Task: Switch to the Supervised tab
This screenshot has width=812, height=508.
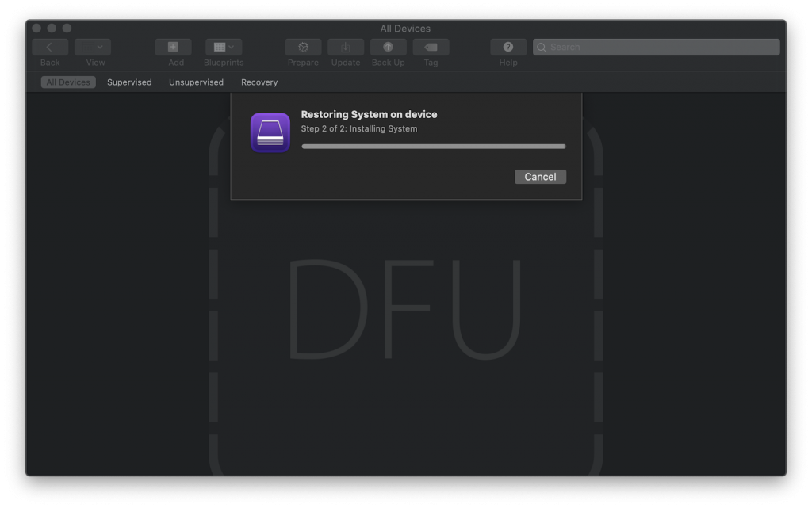Action: click(x=129, y=82)
